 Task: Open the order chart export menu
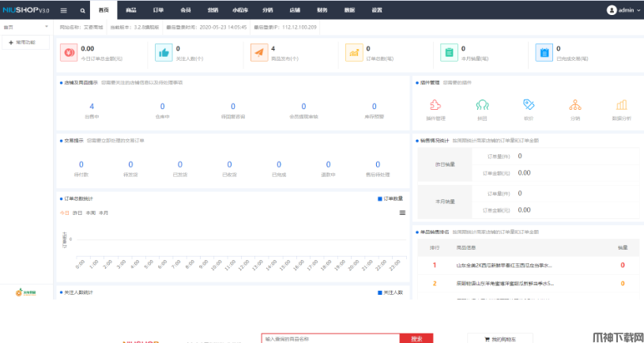pos(402,213)
